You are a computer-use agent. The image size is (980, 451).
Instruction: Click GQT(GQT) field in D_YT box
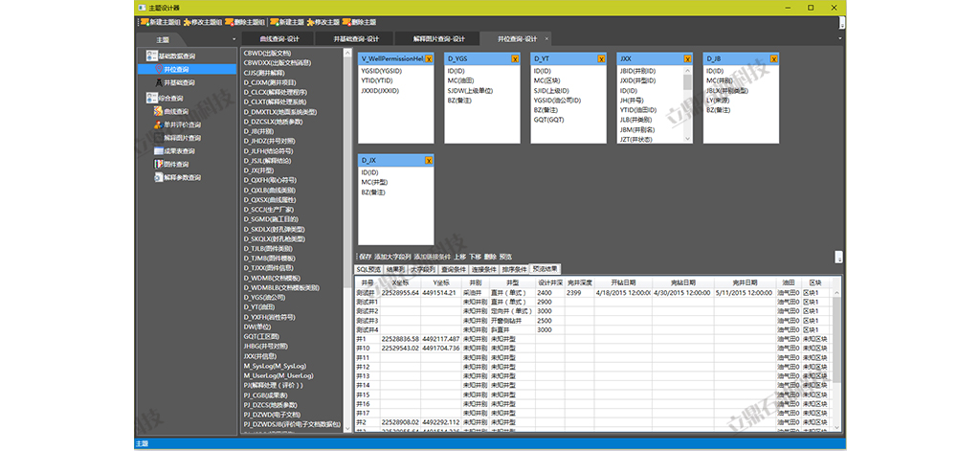(x=548, y=120)
